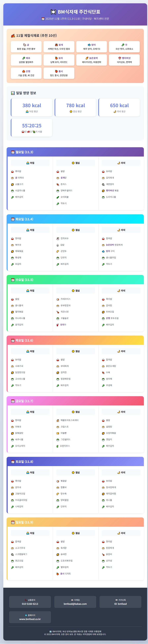Select the 홍시 seasonal ingredient card
The height and width of the screenshot is (644, 148).
click(59, 73)
